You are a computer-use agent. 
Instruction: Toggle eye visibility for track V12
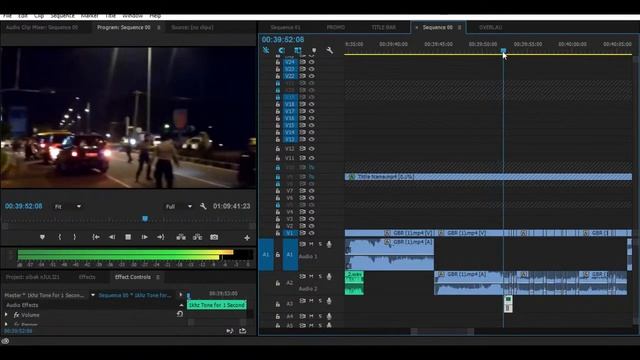(x=312, y=149)
